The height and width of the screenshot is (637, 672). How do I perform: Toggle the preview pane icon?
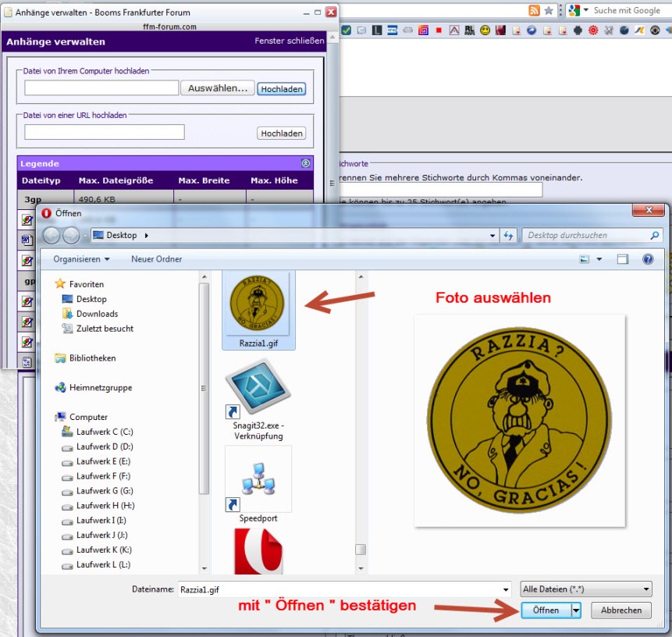tap(622, 259)
